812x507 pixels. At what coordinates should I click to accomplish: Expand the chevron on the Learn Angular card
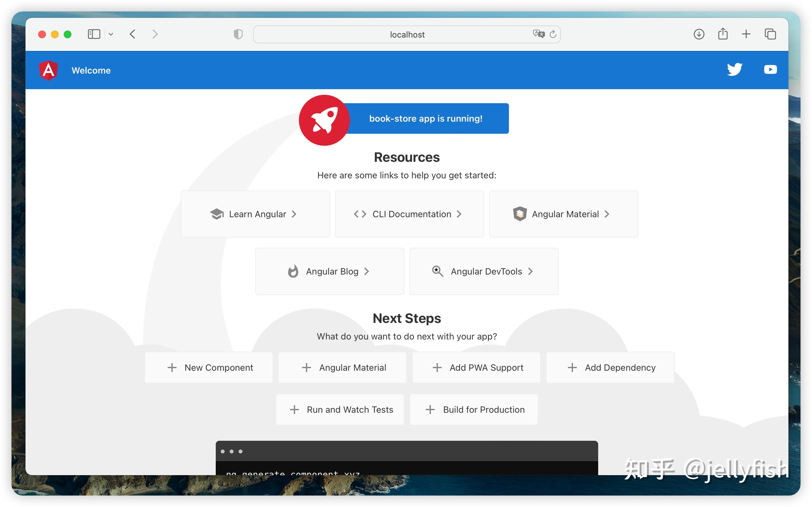[x=294, y=214]
